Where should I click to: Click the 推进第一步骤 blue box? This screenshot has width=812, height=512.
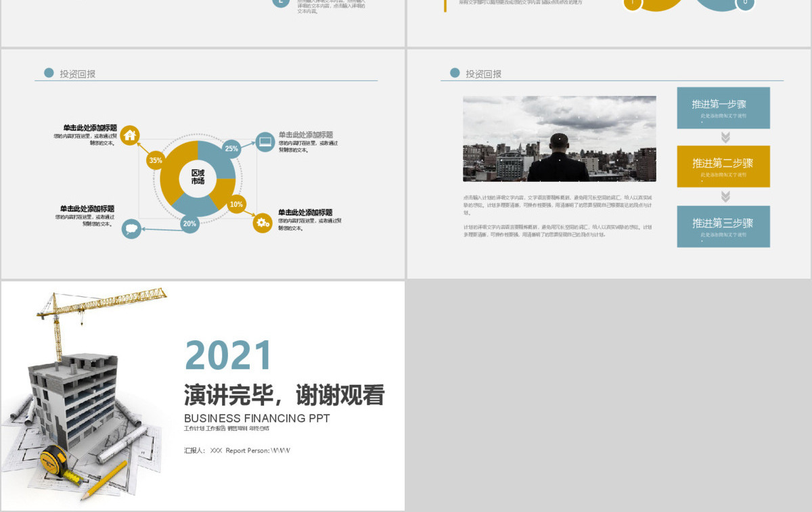(x=723, y=108)
